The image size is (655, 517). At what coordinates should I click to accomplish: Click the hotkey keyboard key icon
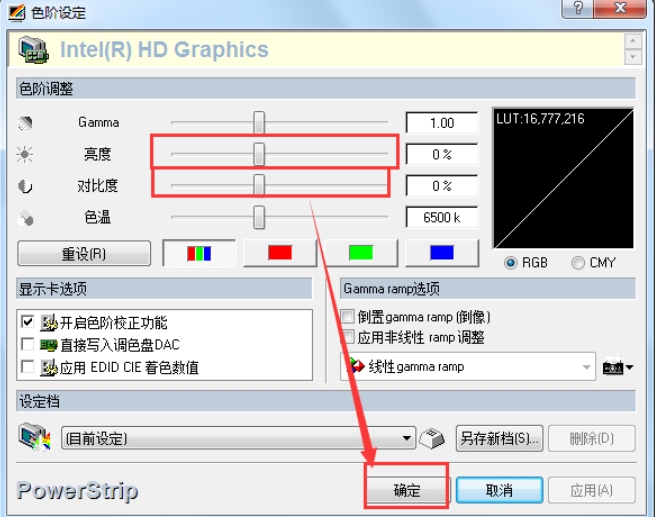point(432,438)
